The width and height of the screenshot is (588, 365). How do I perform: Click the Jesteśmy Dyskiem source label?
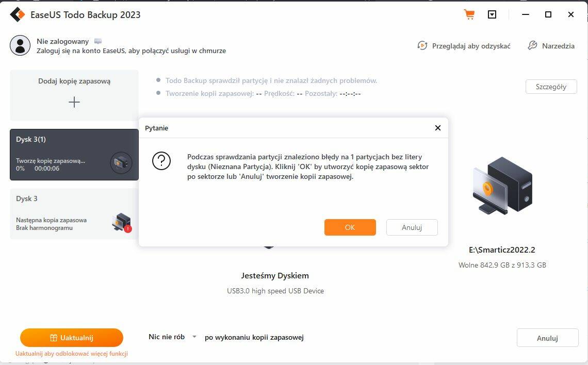tap(275, 275)
